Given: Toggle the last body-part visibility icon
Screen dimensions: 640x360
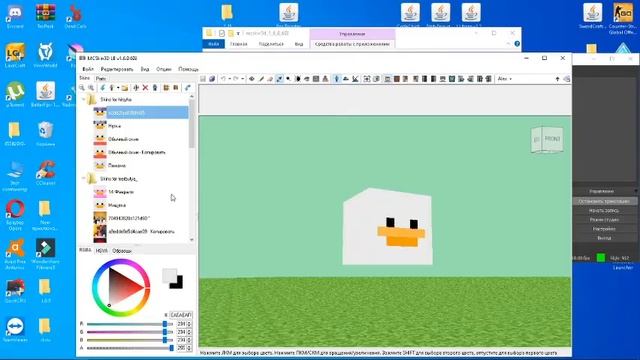Looking at the screenshot, I should point(489,79).
